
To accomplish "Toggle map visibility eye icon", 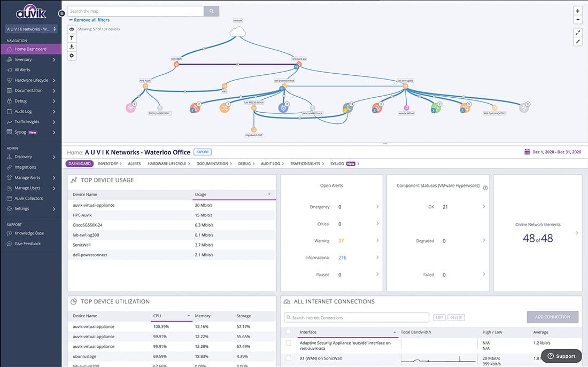I will [72, 29].
